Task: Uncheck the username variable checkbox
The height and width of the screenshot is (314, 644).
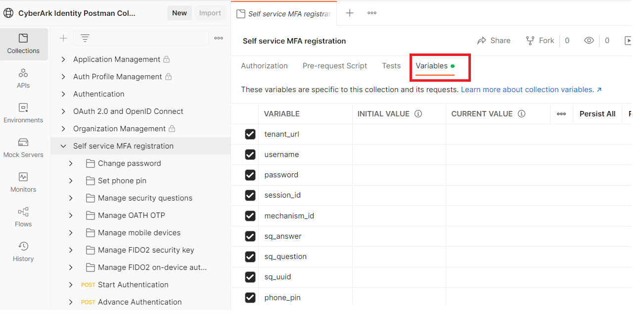Action: point(250,155)
